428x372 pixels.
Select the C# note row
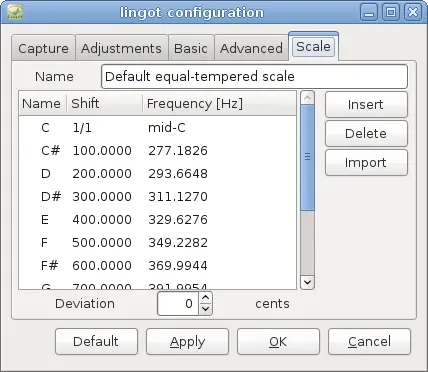click(157, 151)
